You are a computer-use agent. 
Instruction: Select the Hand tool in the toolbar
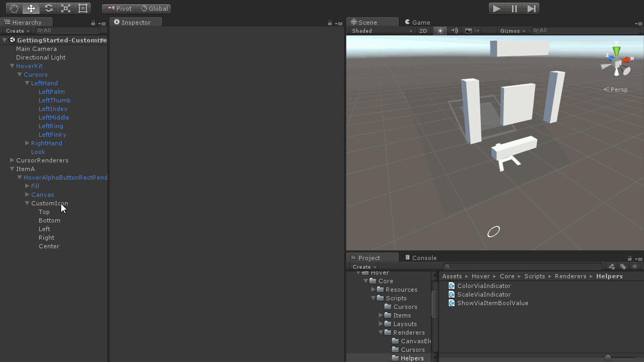(x=14, y=9)
